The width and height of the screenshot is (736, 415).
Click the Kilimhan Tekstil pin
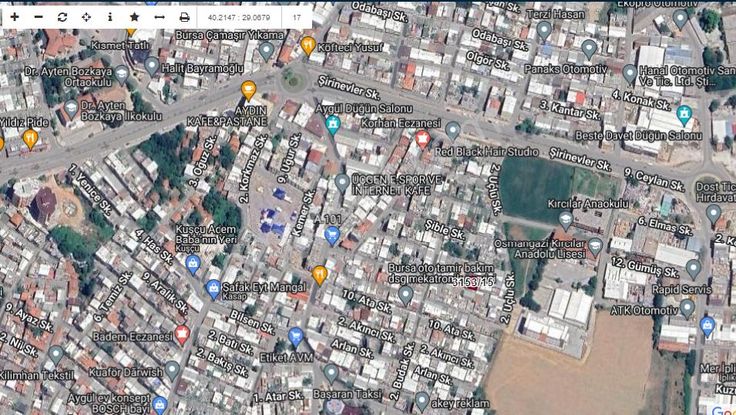coord(56,355)
